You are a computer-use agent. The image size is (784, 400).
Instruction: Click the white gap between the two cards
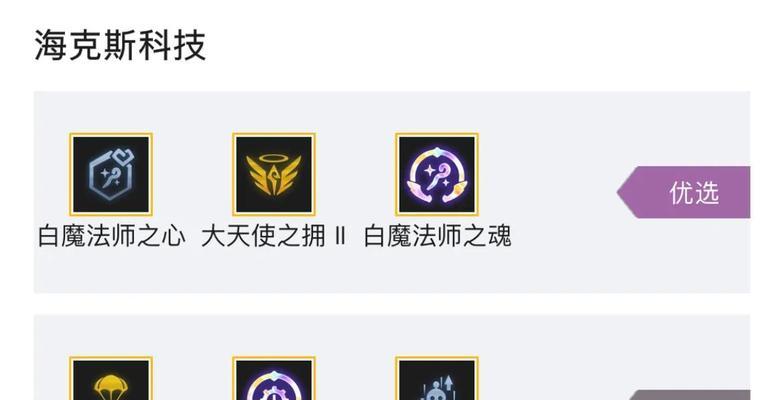pyautogui.click(x=392, y=304)
